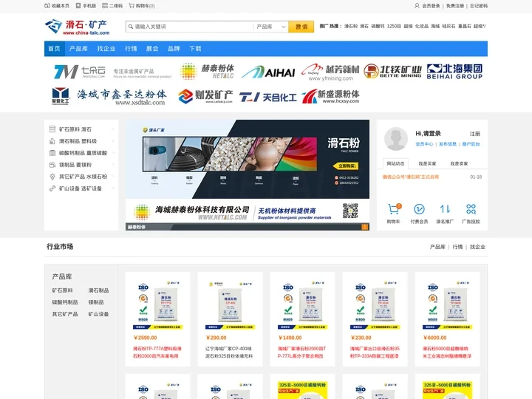Open the 越芳新材 sponsor logo

[x=330, y=72]
